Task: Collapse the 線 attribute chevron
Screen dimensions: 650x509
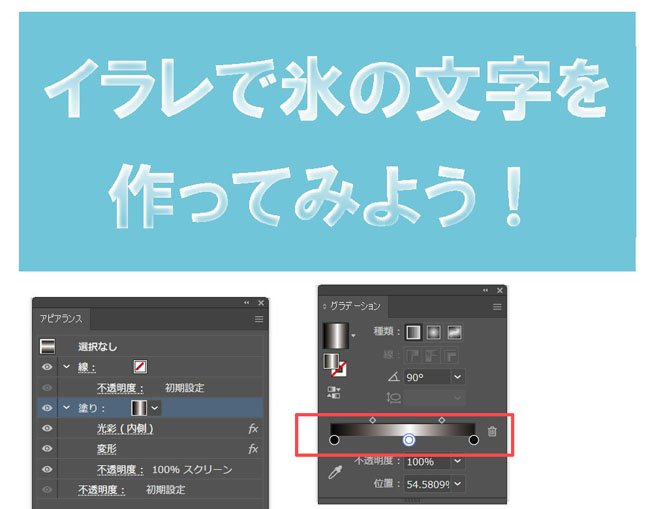Action: [66, 366]
